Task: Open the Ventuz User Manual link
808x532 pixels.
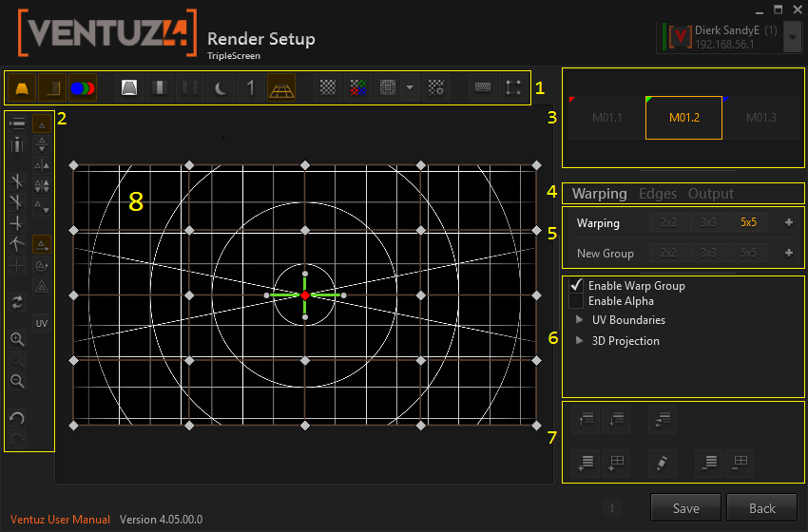Action: coord(60,520)
